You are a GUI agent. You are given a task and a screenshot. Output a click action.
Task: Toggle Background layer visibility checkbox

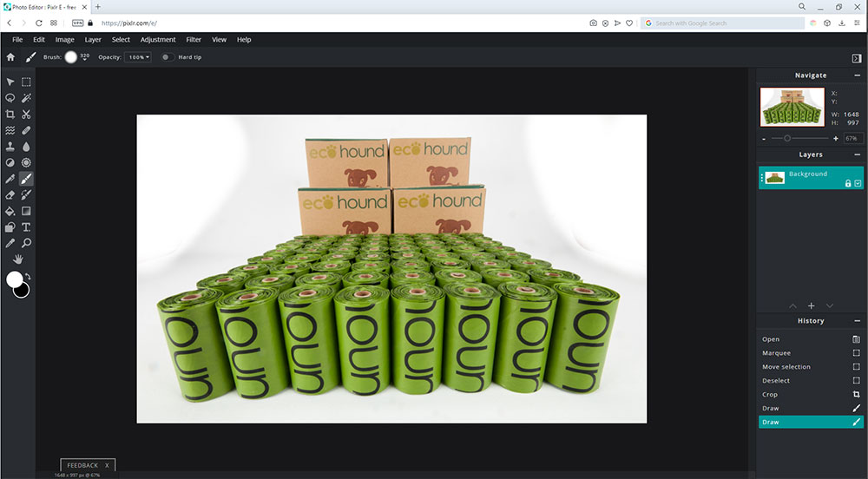pyautogui.click(x=858, y=184)
